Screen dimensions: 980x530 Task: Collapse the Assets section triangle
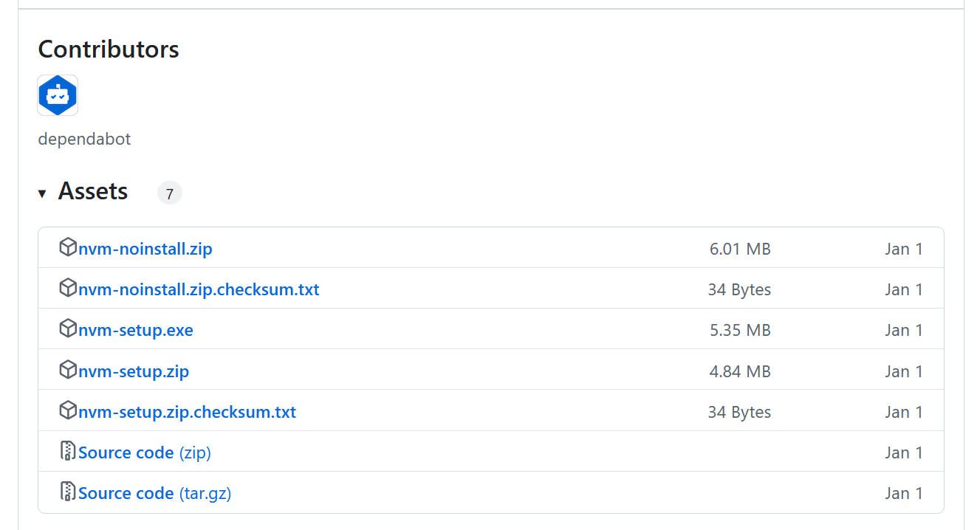click(x=42, y=193)
